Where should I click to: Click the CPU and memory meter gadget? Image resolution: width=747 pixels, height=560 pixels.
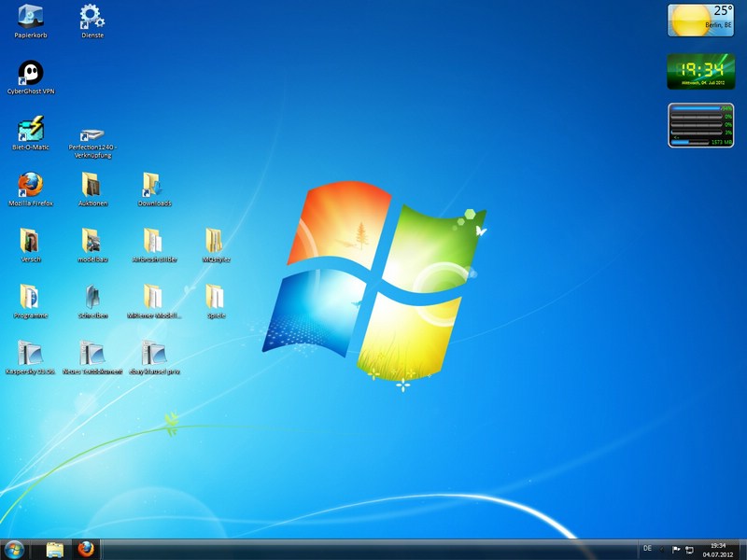click(x=700, y=125)
